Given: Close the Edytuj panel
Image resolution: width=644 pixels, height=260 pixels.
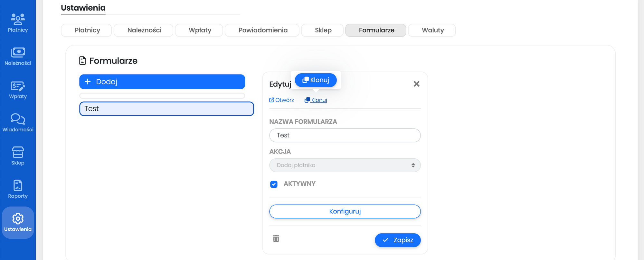Looking at the screenshot, I should click(x=416, y=84).
